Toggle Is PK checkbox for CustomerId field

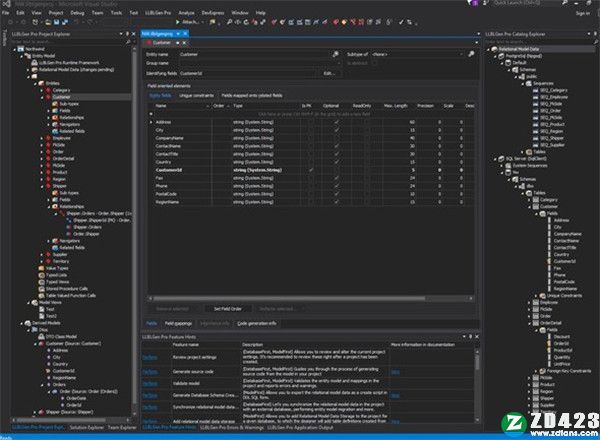click(311, 170)
